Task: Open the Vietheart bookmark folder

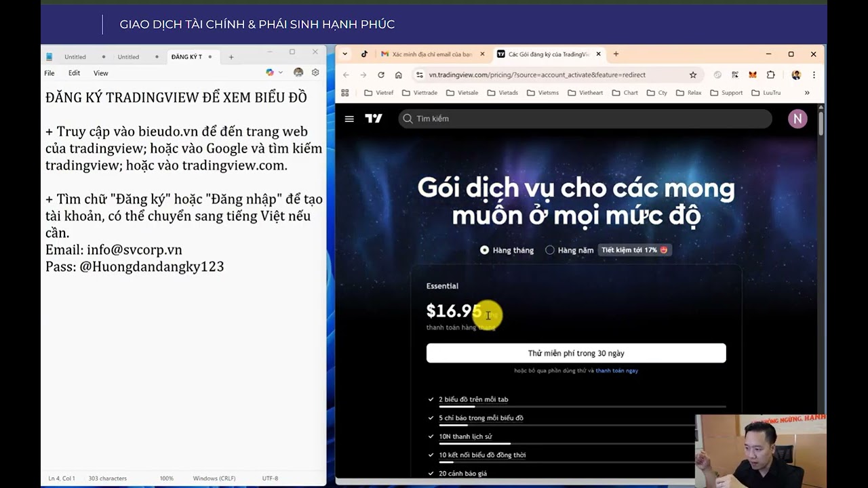Action: [585, 93]
